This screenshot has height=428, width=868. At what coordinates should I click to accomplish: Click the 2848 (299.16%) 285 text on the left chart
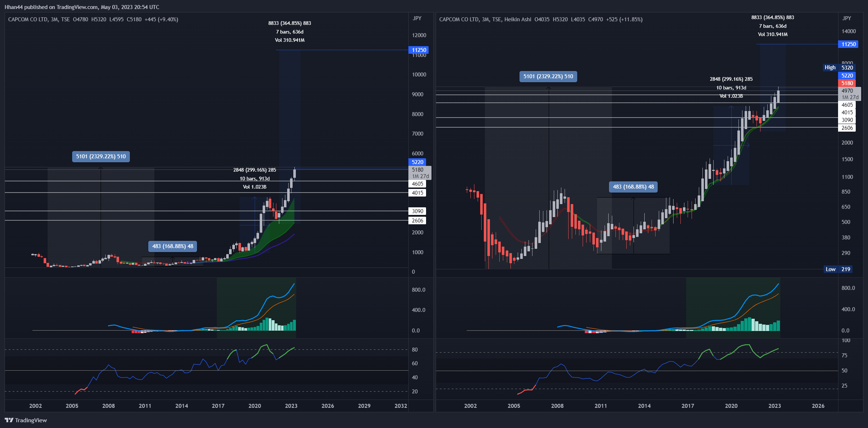coord(255,170)
